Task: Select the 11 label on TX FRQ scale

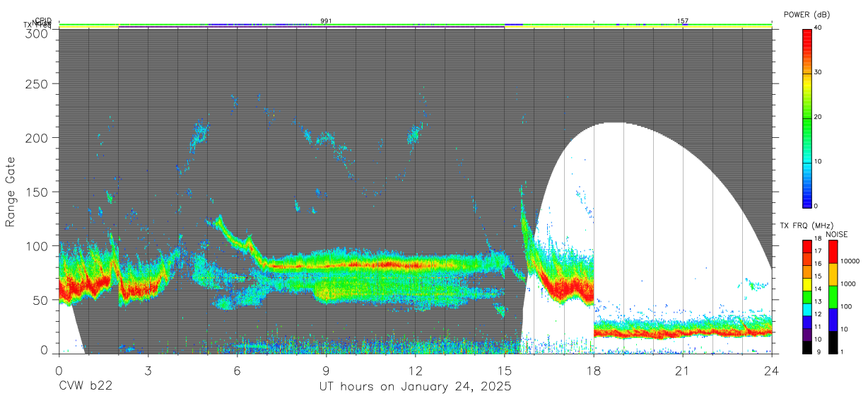Action: pos(818,327)
